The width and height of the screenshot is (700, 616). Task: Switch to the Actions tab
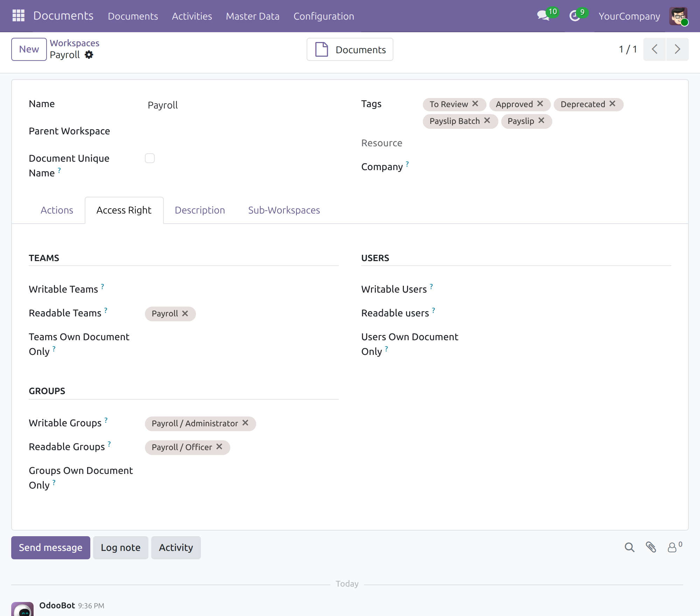[x=57, y=210]
